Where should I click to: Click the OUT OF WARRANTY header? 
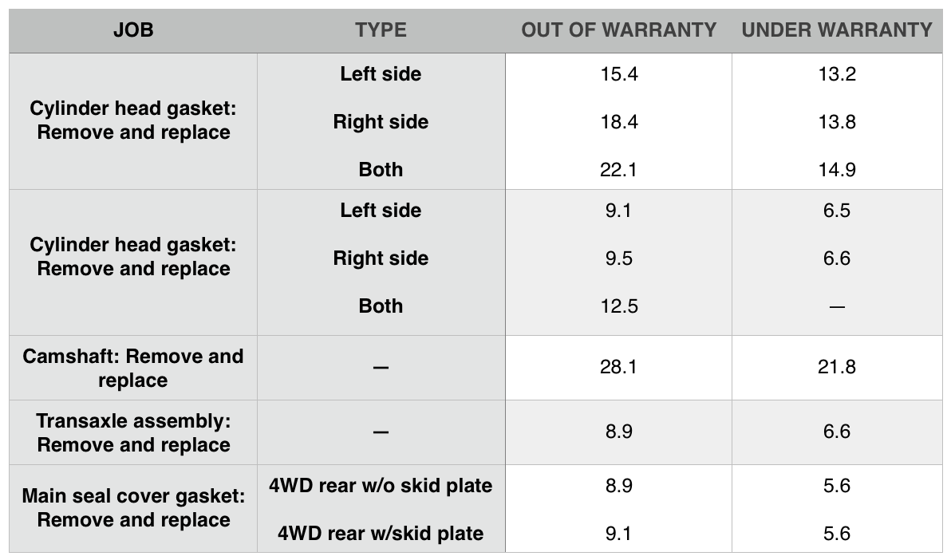(x=618, y=30)
